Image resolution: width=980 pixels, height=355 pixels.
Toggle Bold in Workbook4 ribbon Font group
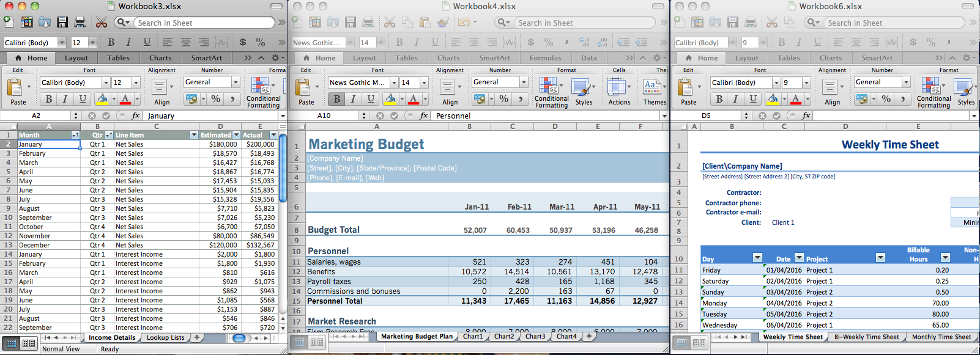pos(336,99)
